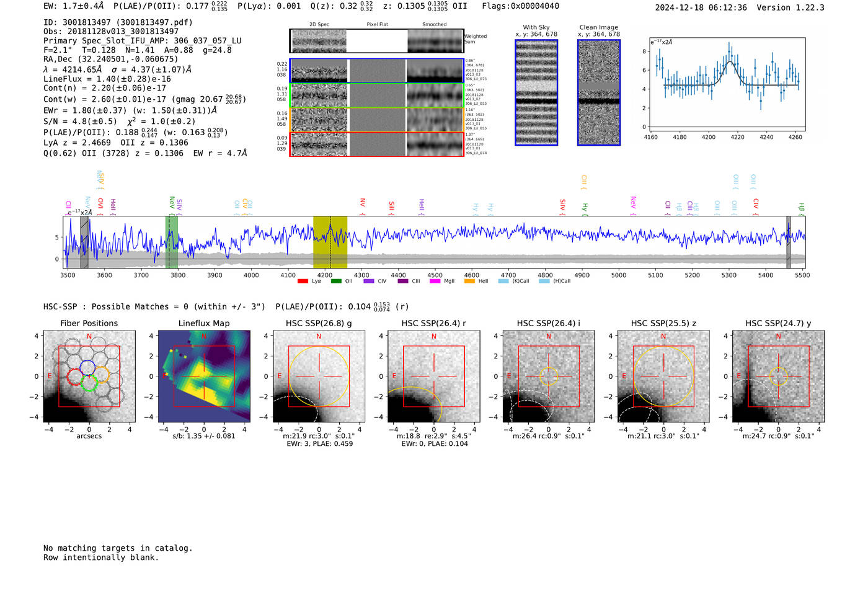Click the 'Smoothed' column header
The image size is (868, 591).
point(435,25)
